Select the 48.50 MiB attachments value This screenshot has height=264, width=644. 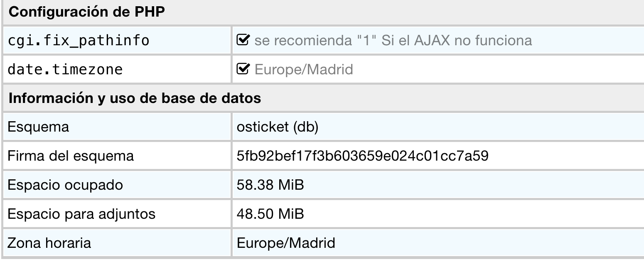(270, 214)
